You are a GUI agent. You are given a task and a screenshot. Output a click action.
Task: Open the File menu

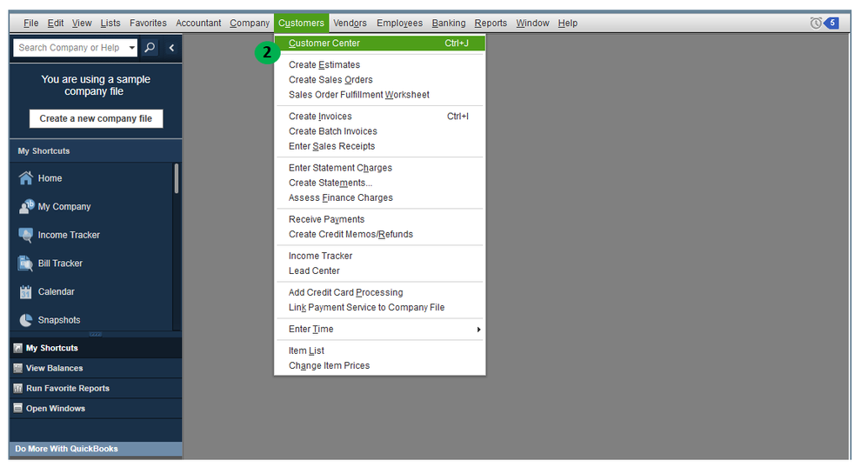31,23
